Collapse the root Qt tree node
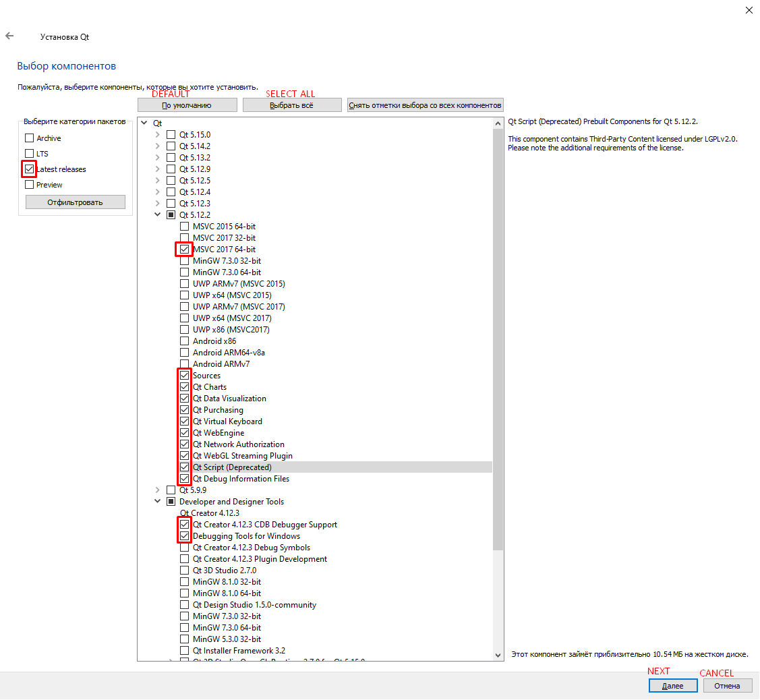The image size is (760, 700). [144, 123]
